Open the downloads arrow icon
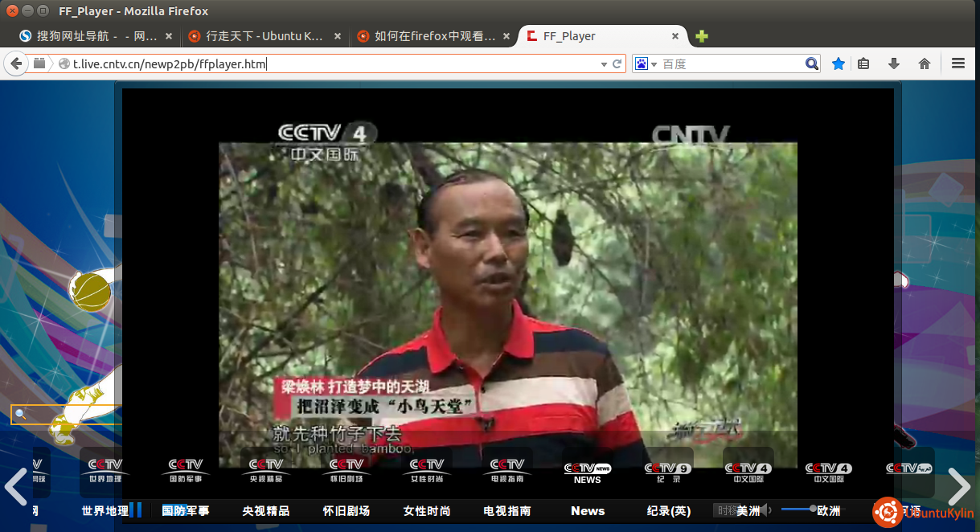This screenshot has width=980, height=532. (893, 63)
